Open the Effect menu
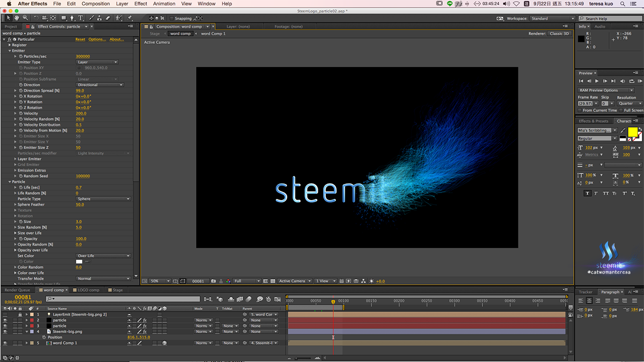 (x=141, y=4)
